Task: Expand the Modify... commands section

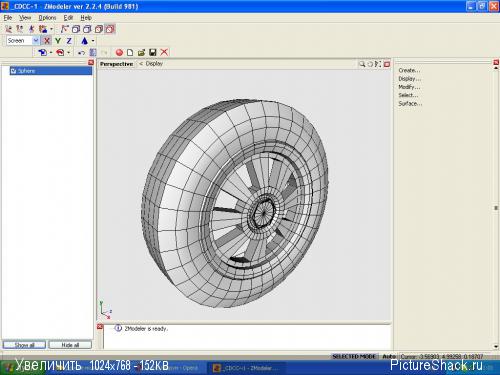Action: tap(409, 87)
